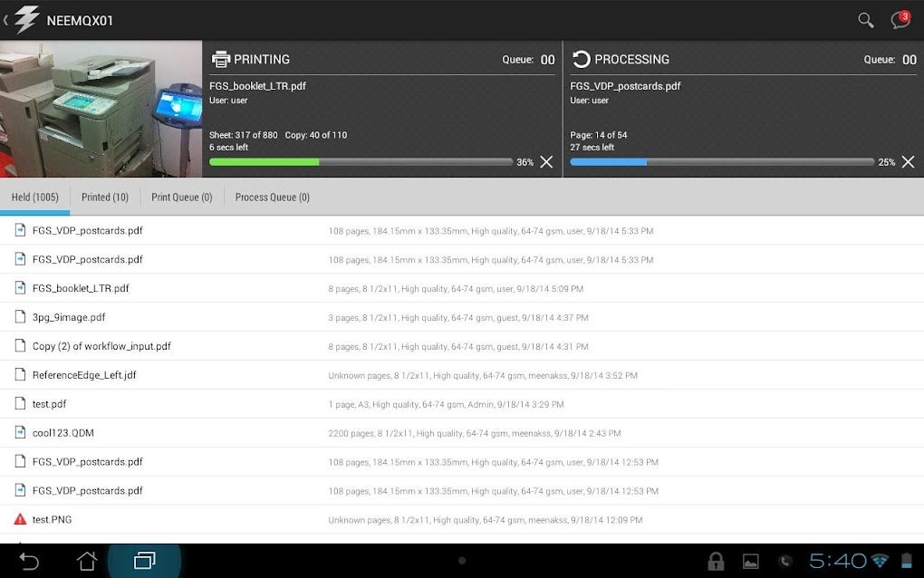Screen dimensions: 924x578
Task: Click blank page icon of 3pg_9image.pdf
Action: pos(20,317)
